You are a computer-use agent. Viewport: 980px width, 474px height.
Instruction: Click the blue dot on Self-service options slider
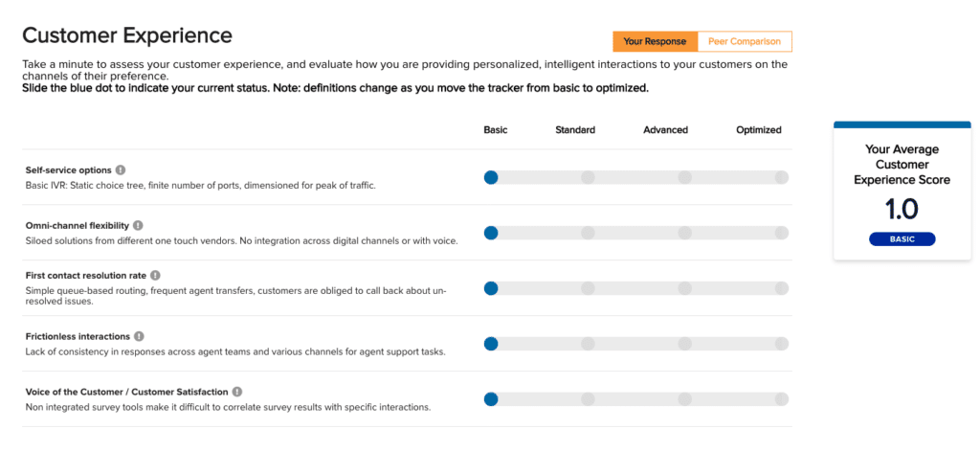pyautogui.click(x=491, y=177)
